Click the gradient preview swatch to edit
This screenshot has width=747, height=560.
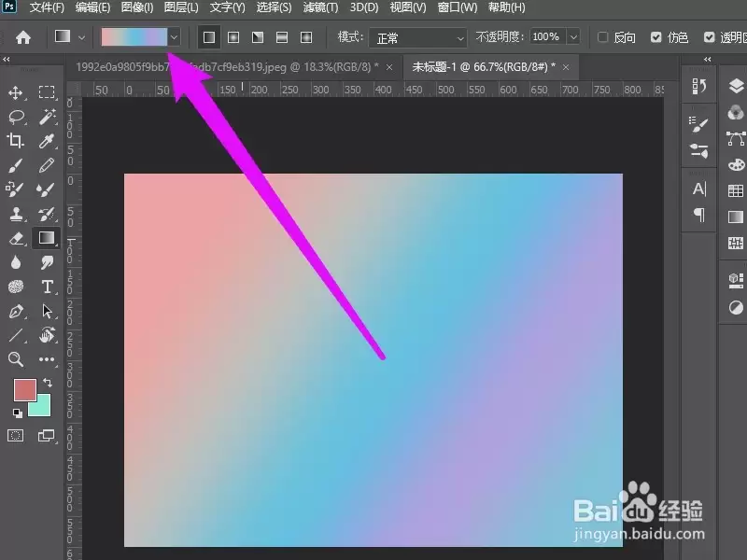coord(134,37)
